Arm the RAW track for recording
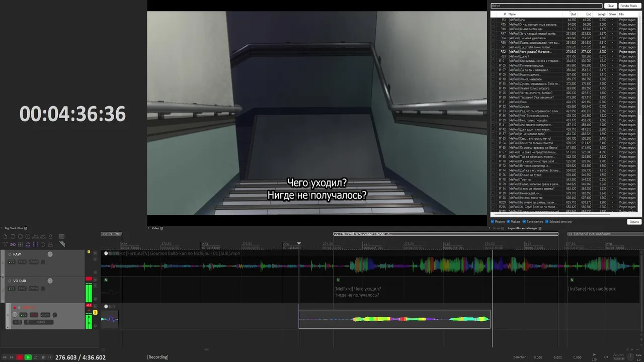644x362 pixels. click(10, 254)
